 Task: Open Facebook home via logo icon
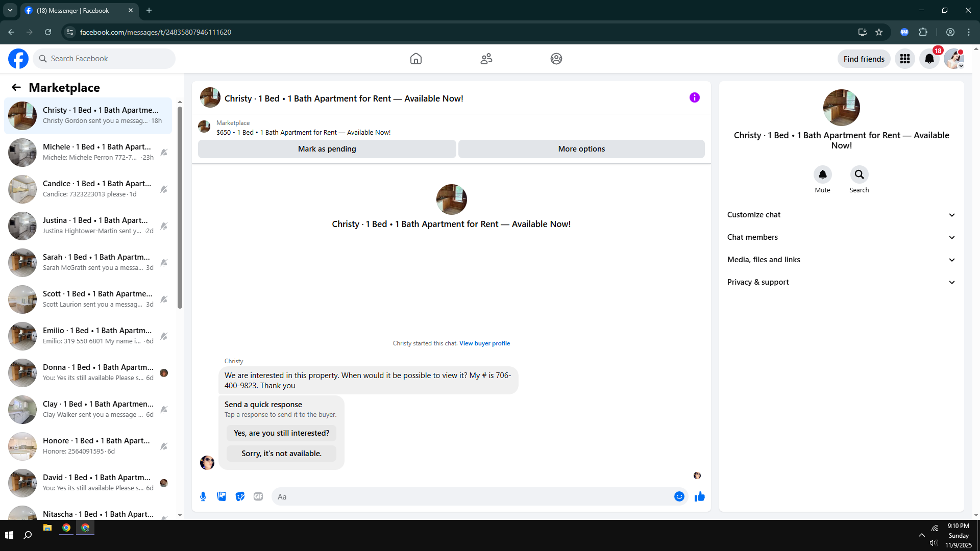pos(18,59)
